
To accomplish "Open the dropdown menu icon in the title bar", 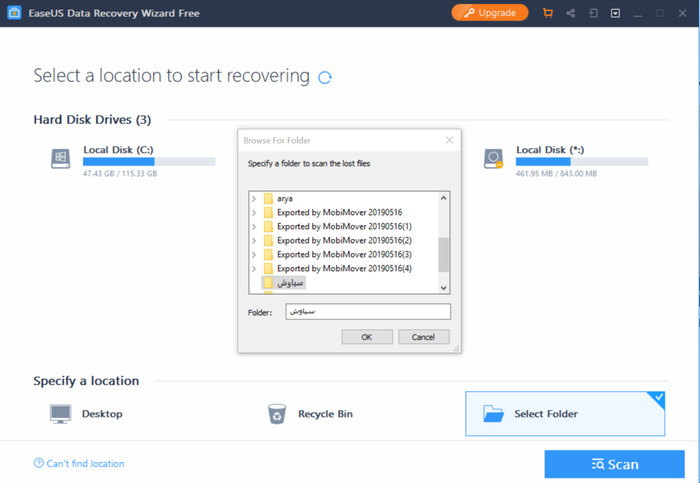I will point(615,13).
